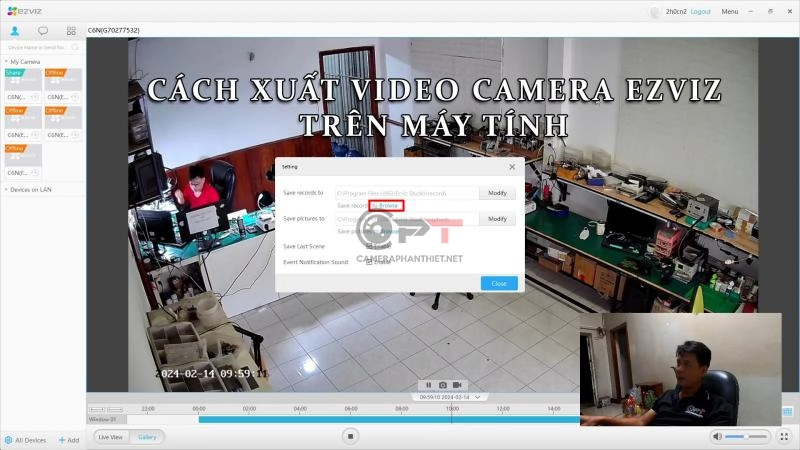Click All Devices at the sidebar bottom

pos(25,440)
